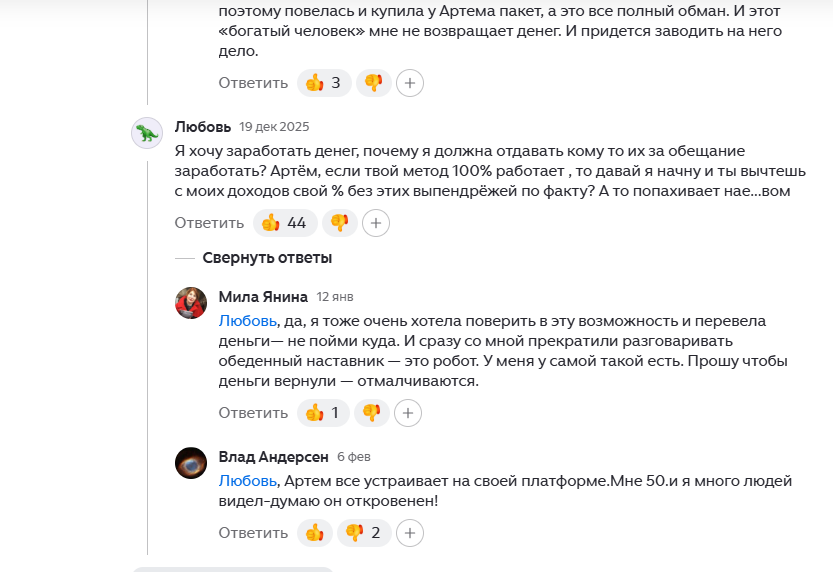Open Любовь's dinosaur avatar profile
The image size is (833, 572).
click(x=147, y=133)
